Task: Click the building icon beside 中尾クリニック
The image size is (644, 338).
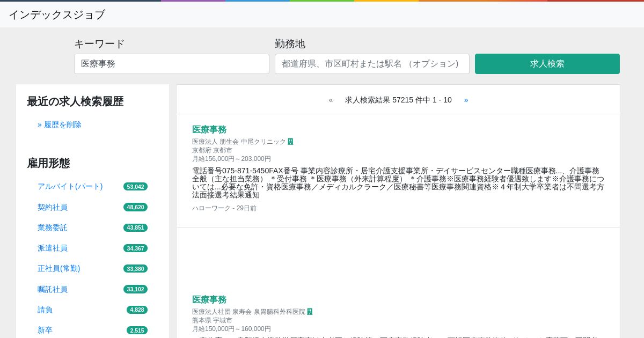Action: (290, 142)
